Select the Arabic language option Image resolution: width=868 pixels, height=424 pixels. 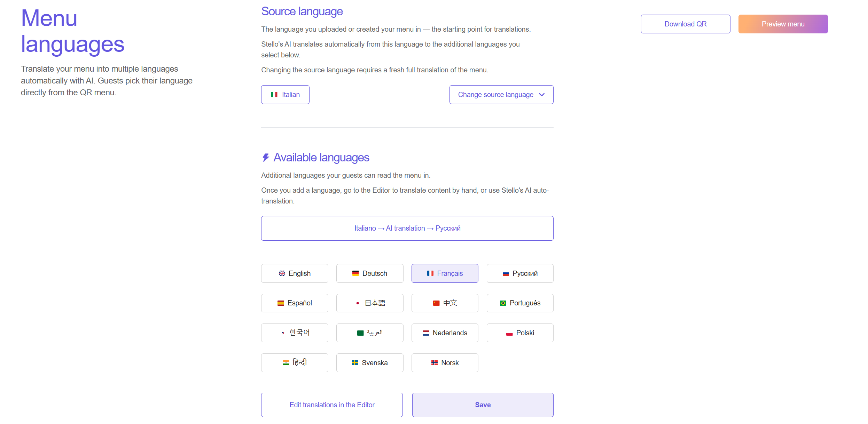(370, 333)
